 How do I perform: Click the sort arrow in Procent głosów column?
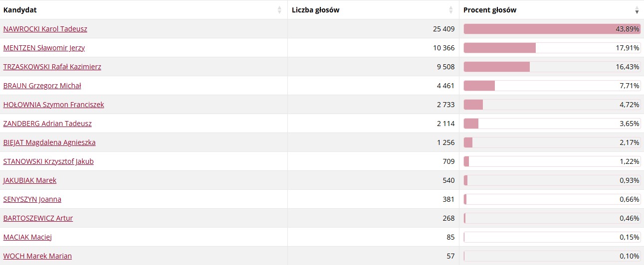[x=637, y=10]
